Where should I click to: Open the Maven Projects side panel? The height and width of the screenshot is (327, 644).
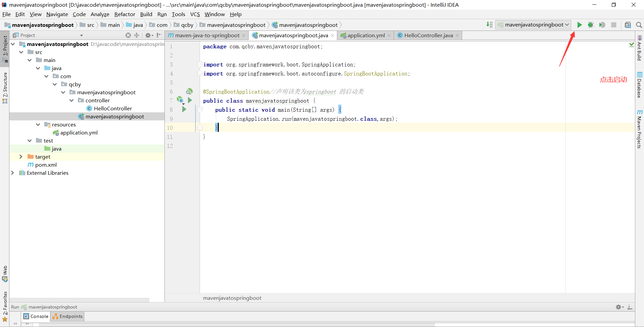tap(640, 129)
